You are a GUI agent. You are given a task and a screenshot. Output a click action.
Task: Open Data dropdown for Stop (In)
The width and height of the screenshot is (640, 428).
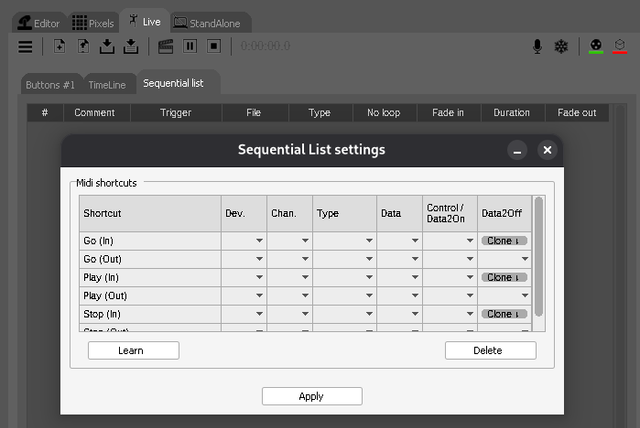click(x=400, y=314)
